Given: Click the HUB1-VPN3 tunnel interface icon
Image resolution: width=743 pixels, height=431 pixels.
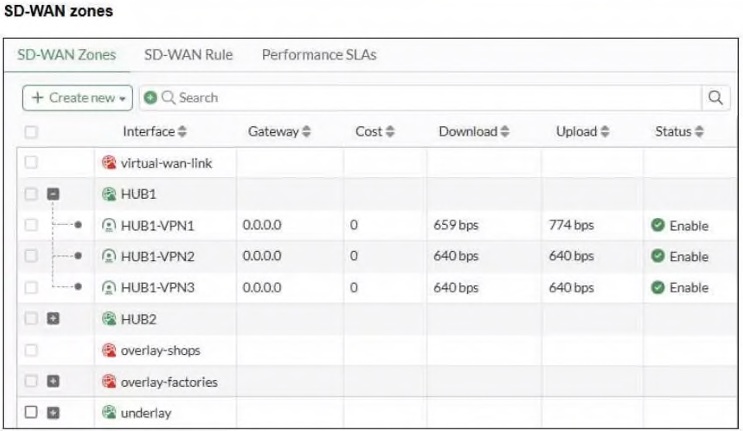Looking at the screenshot, I should 110,288.
